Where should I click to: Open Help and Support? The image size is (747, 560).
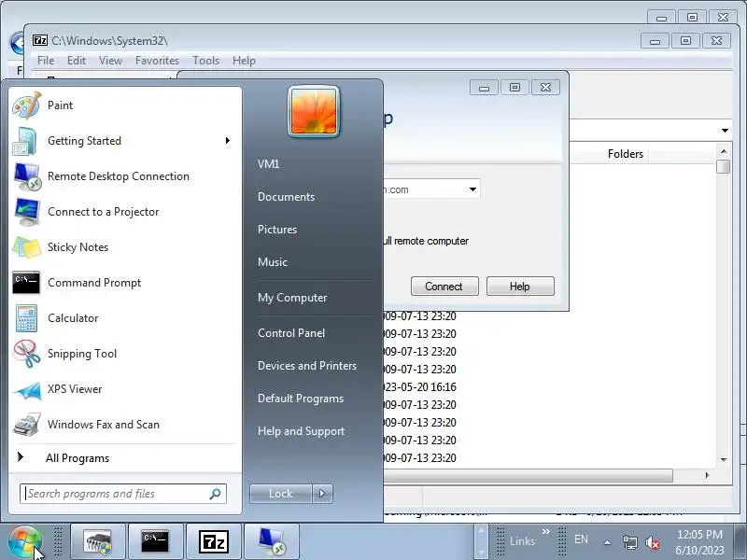[x=301, y=431]
